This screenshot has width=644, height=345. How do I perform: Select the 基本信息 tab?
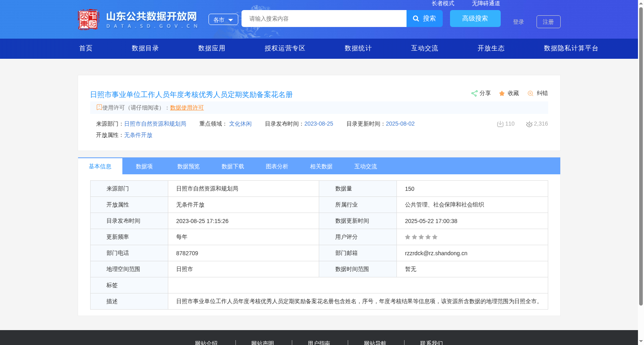click(100, 166)
